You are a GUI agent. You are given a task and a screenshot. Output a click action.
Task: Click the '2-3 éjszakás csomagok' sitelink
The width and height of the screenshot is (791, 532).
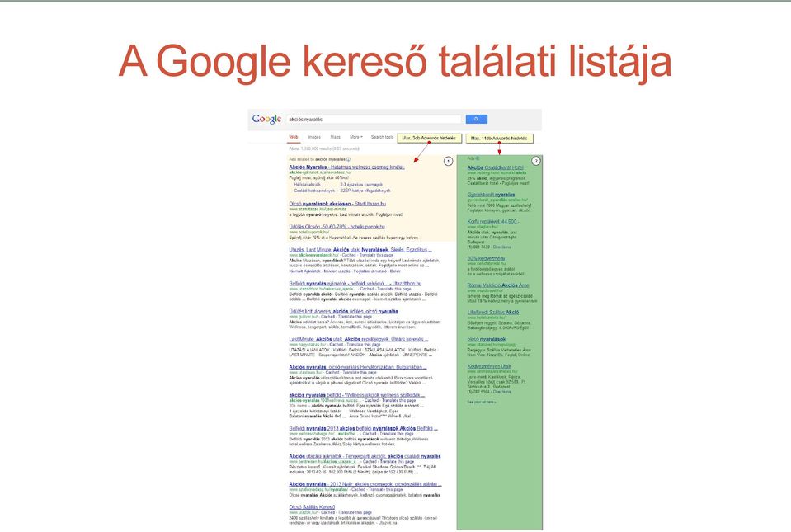(x=361, y=185)
